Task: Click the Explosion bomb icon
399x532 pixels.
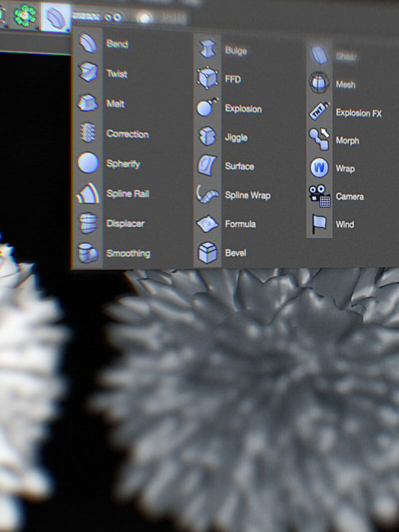Action: pos(207,107)
